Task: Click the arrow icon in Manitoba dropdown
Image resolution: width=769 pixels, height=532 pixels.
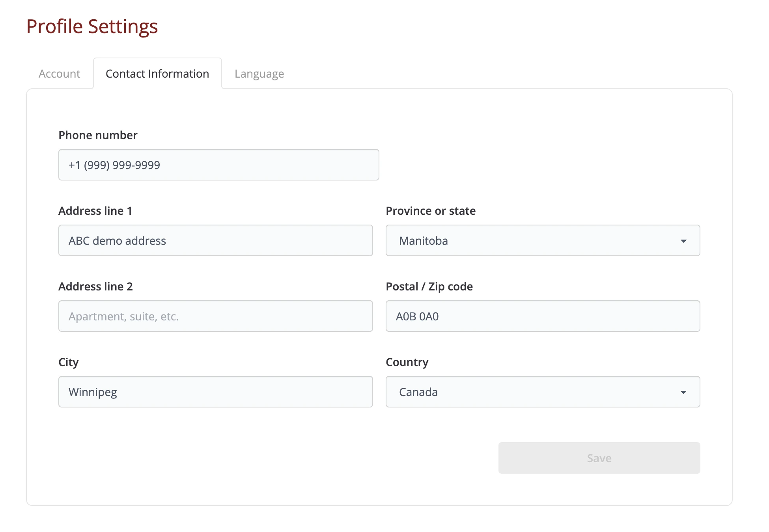Action: click(x=683, y=241)
